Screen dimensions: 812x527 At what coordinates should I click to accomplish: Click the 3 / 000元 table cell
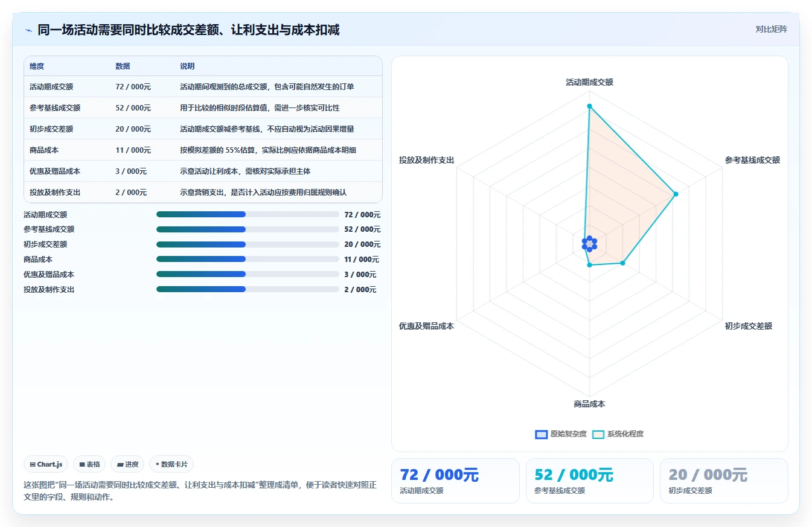[x=131, y=171]
